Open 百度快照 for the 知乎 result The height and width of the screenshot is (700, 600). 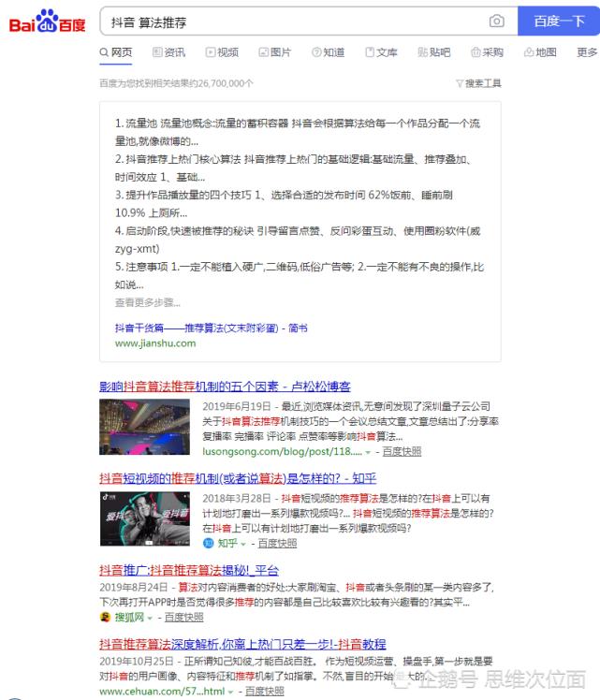(277, 544)
